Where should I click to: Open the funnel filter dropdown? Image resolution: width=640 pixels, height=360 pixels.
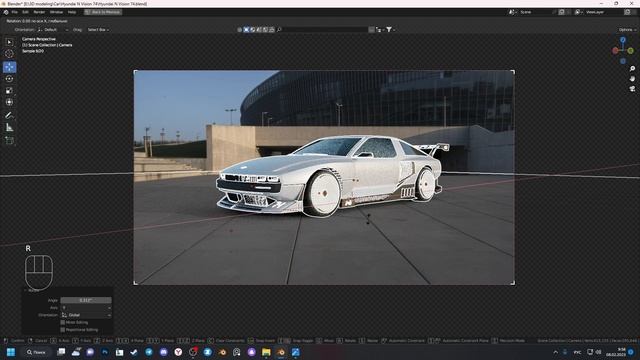click(x=390, y=30)
